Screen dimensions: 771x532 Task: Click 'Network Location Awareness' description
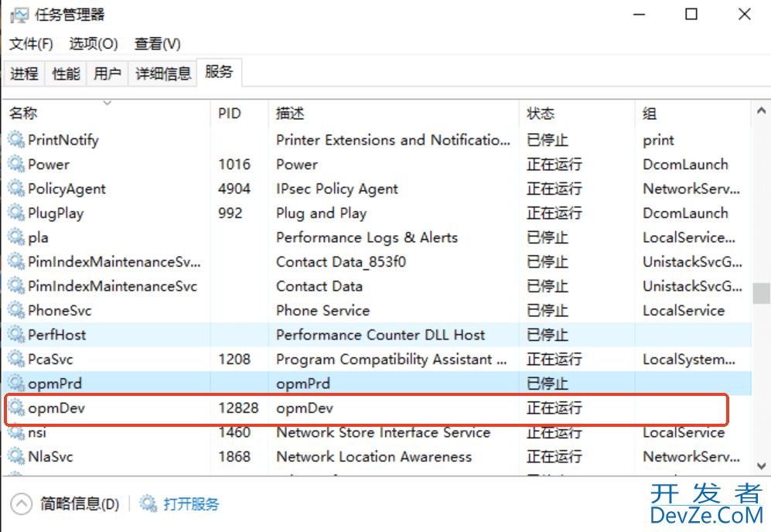(374, 457)
